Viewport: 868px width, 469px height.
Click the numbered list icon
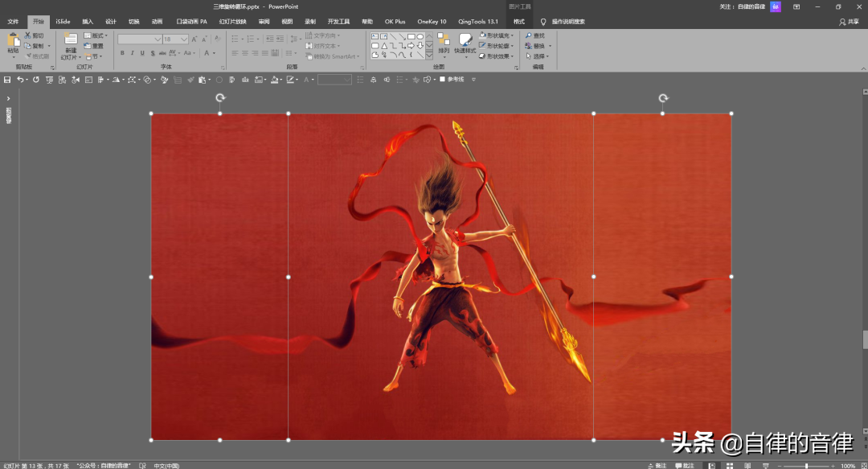[x=252, y=39]
